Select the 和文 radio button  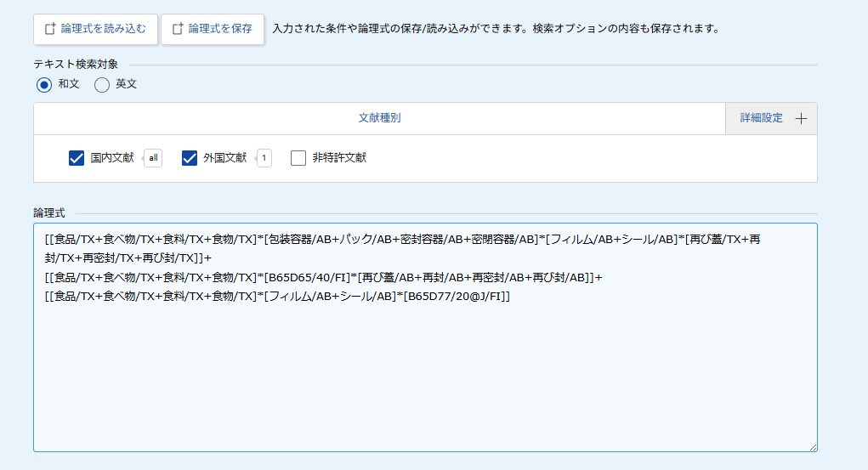tap(44, 85)
